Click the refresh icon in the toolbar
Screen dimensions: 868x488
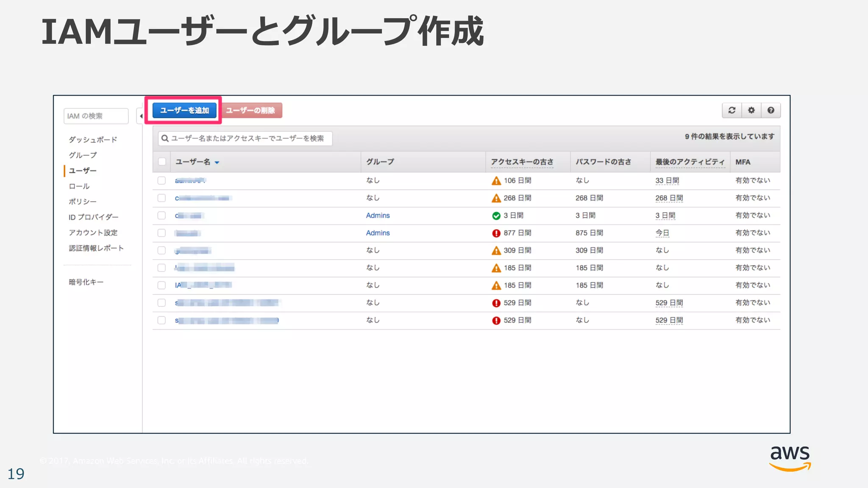(732, 110)
